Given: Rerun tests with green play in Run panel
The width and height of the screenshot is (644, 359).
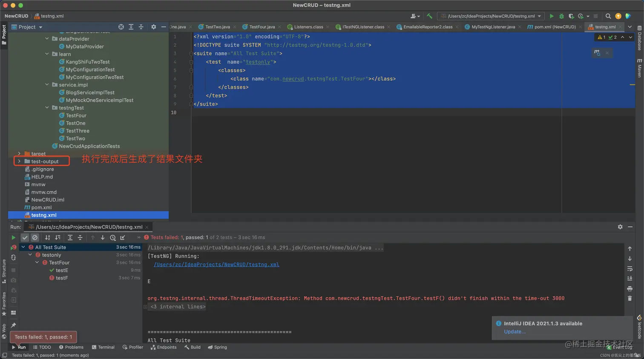Looking at the screenshot, I should [x=13, y=238].
